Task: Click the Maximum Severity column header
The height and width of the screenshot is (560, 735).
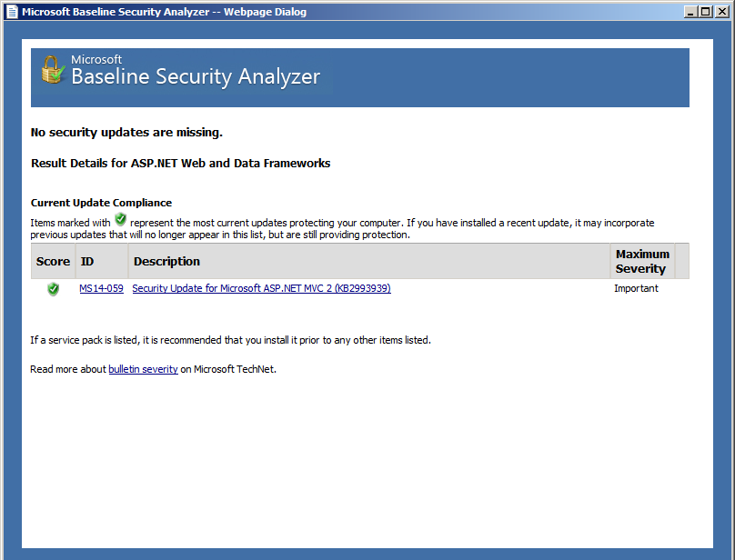Action: (x=642, y=261)
